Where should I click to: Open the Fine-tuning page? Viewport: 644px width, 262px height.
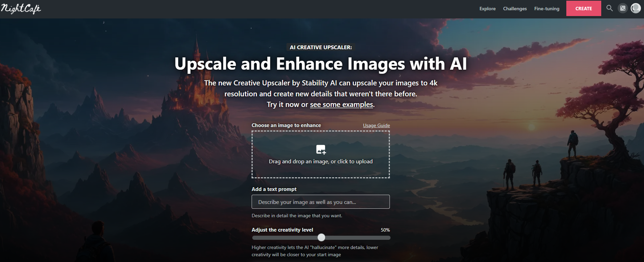tap(546, 9)
